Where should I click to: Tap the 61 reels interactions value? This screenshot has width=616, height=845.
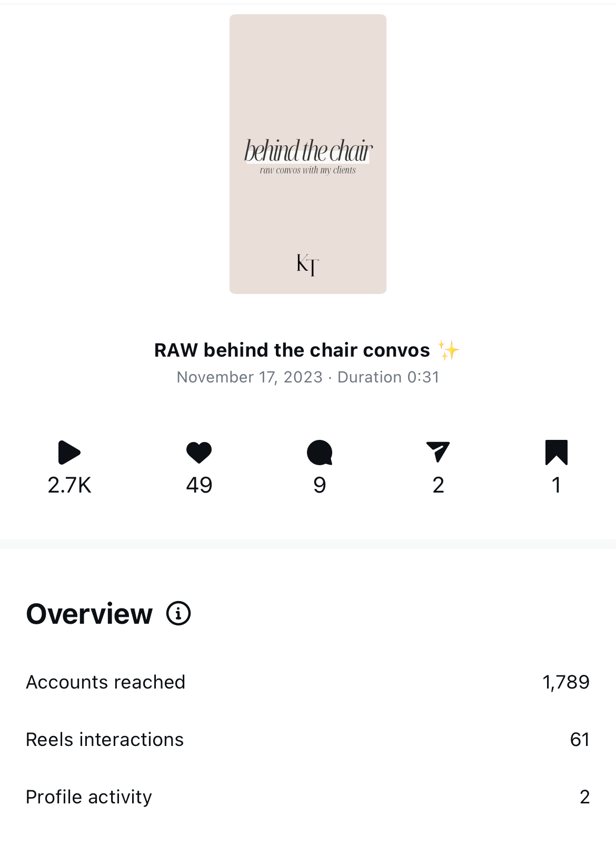click(x=580, y=740)
